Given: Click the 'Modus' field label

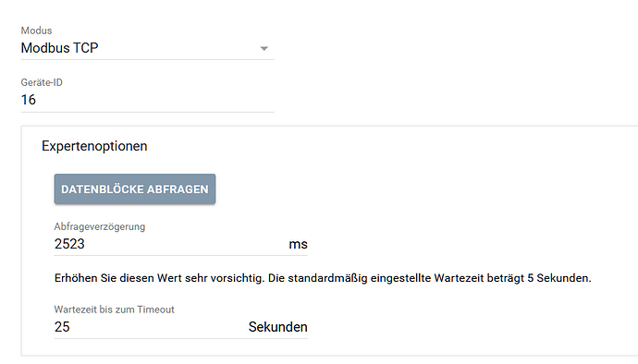Looking at the screenshot, I should 37,30.
